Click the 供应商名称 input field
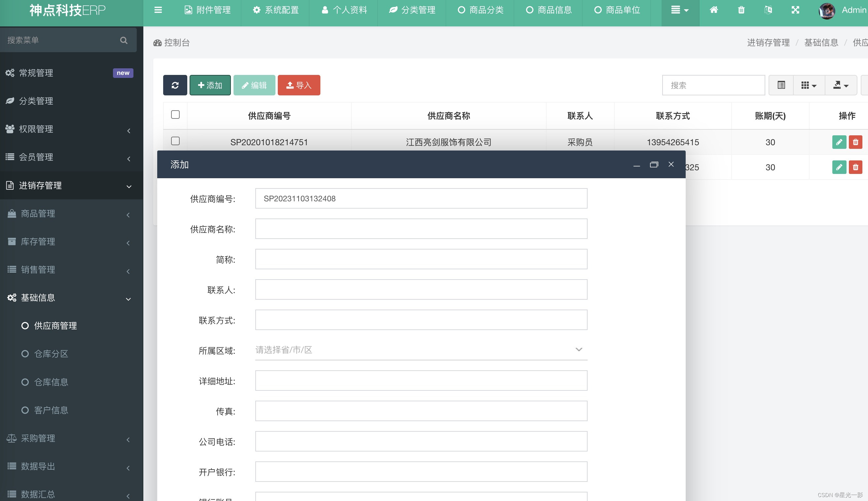The image size is (868, 501). (421, 229)
